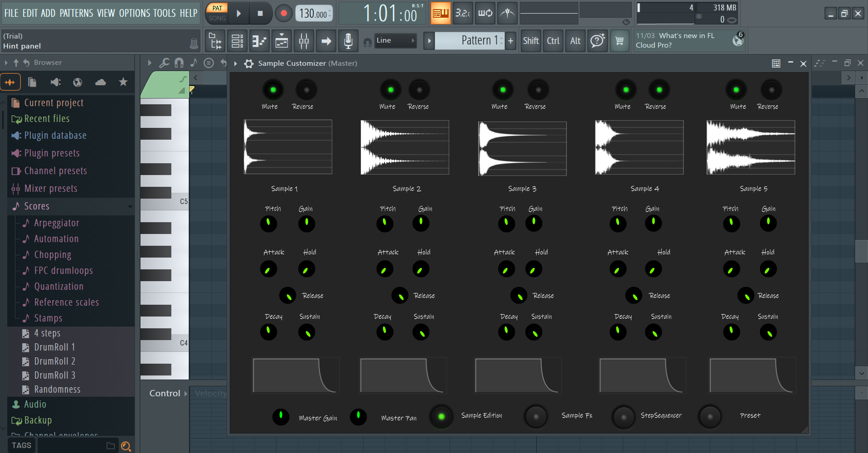The width and height of the screenshot is (868, 453).
Task: Toggle the Sample Edition button
Action: point(441,416)
